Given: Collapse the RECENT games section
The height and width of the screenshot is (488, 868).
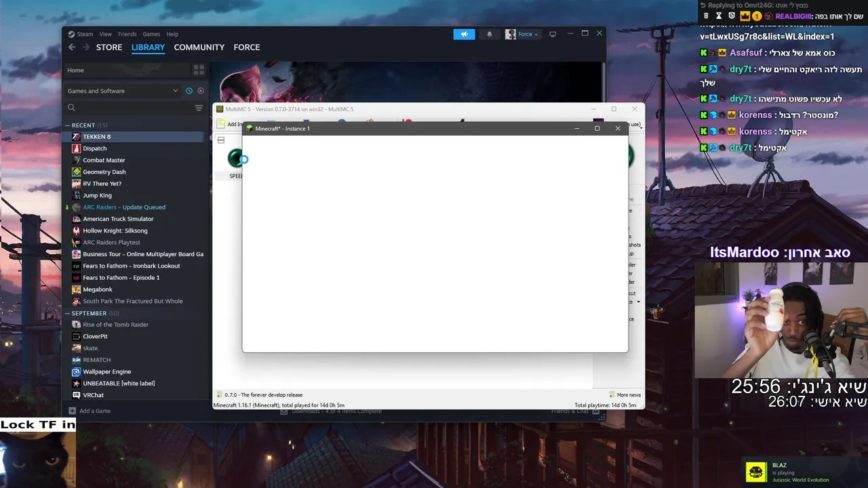Looking at the screenshot, I should coord(68,125).
